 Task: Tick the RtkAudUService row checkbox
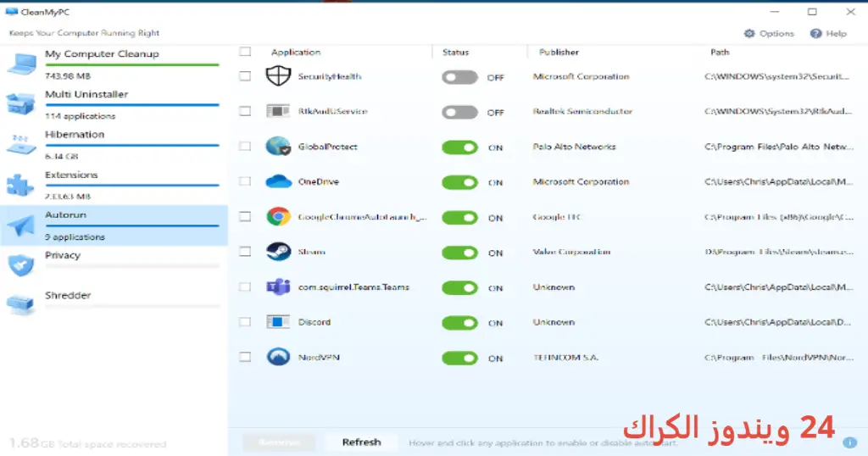point(245,111)
